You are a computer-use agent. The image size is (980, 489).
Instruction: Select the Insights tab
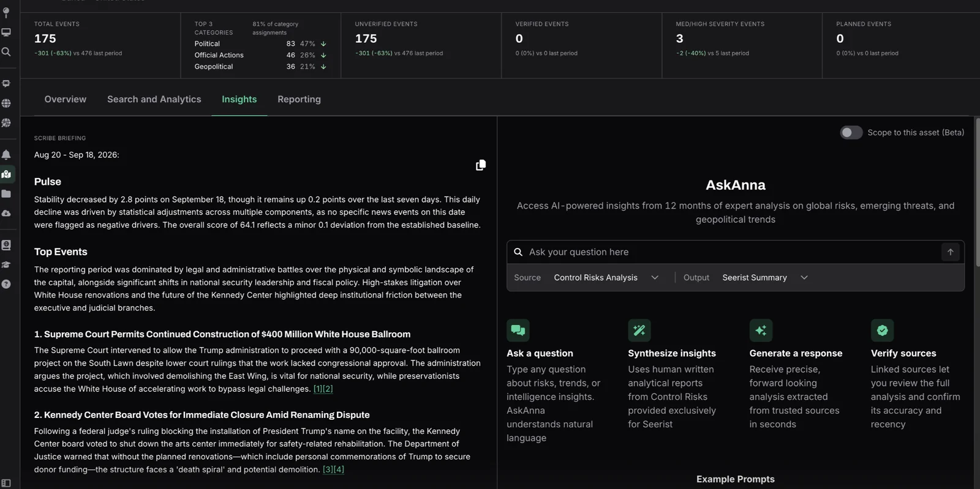click(x=239, y=99)
